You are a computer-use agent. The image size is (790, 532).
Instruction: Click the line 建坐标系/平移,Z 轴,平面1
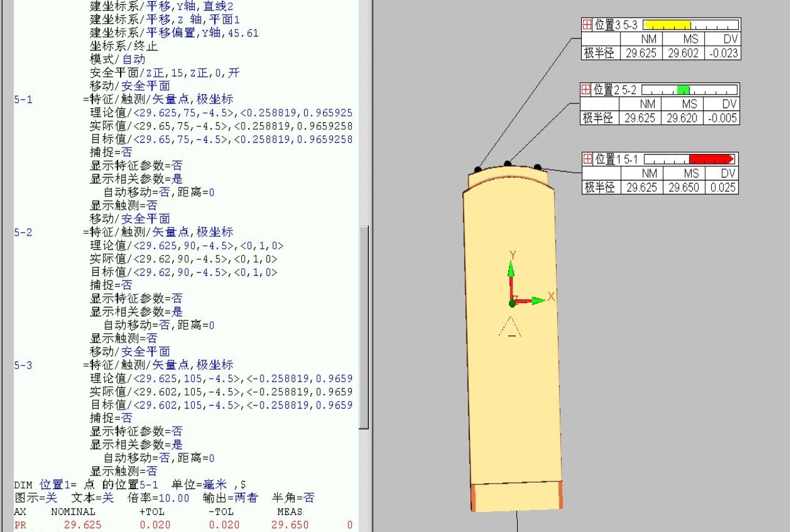click(165, 19)
